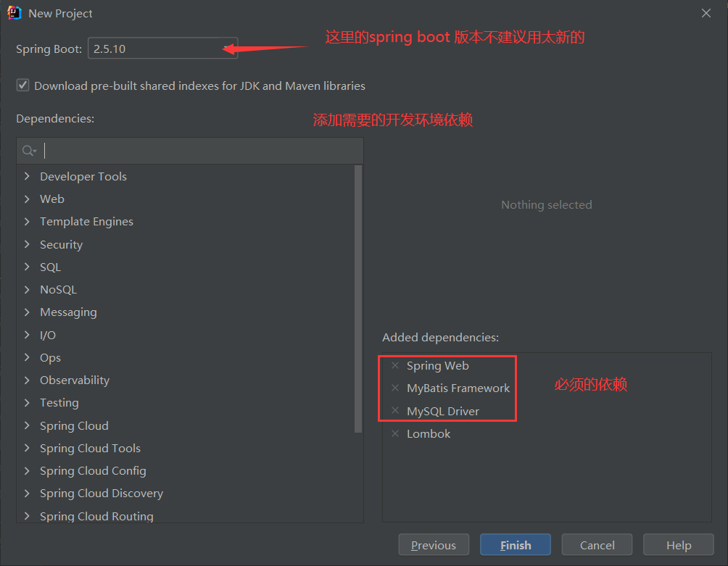Select the Web tree item
This screenshot has width=728, height=566.
(x=52, y=199)
